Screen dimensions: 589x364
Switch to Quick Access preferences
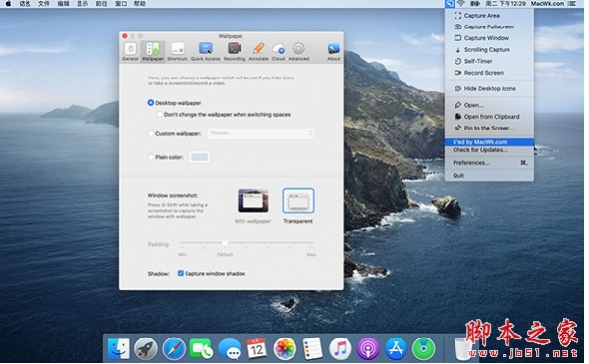pyautogui.click(x=206, y=51)
